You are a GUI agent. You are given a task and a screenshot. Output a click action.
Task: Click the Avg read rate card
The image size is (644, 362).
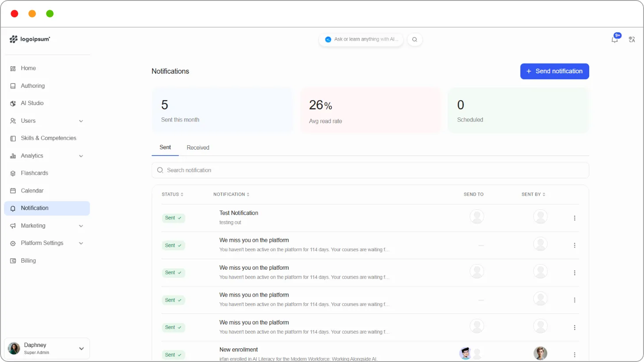370,110
